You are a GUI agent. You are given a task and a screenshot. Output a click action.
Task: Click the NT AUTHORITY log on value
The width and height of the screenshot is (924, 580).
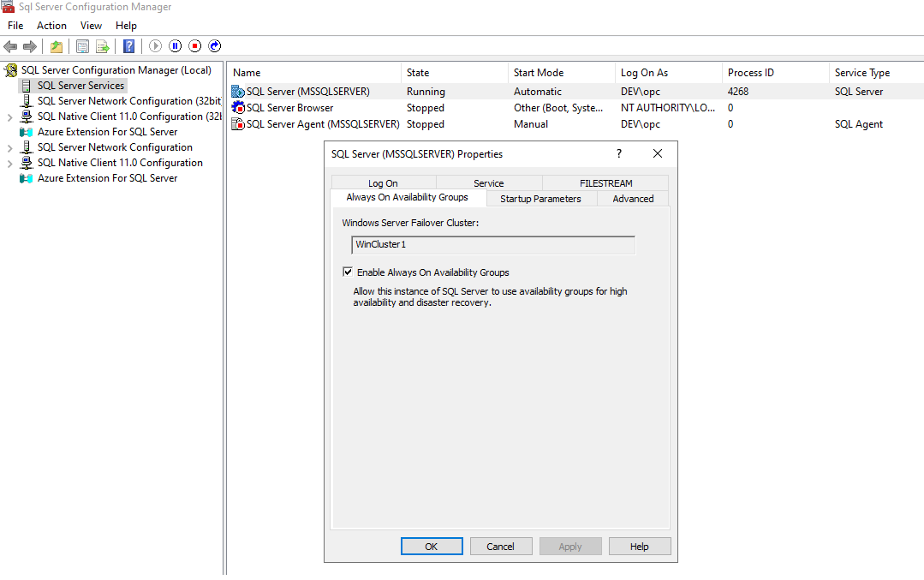[x=668, y=108]
